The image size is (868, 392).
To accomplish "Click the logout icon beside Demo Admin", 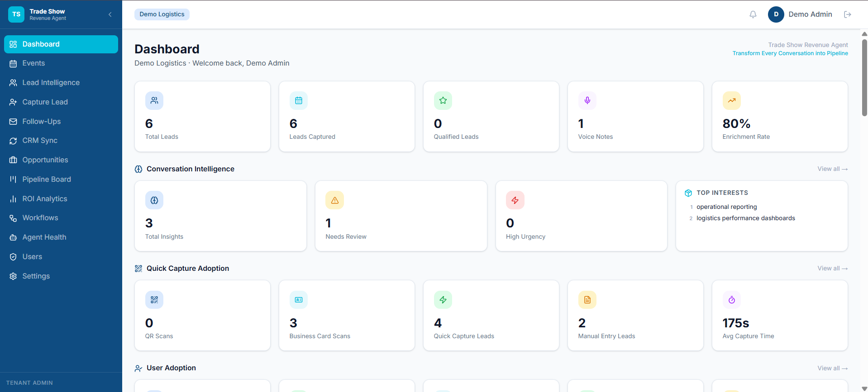I will (x=848, y=14).
